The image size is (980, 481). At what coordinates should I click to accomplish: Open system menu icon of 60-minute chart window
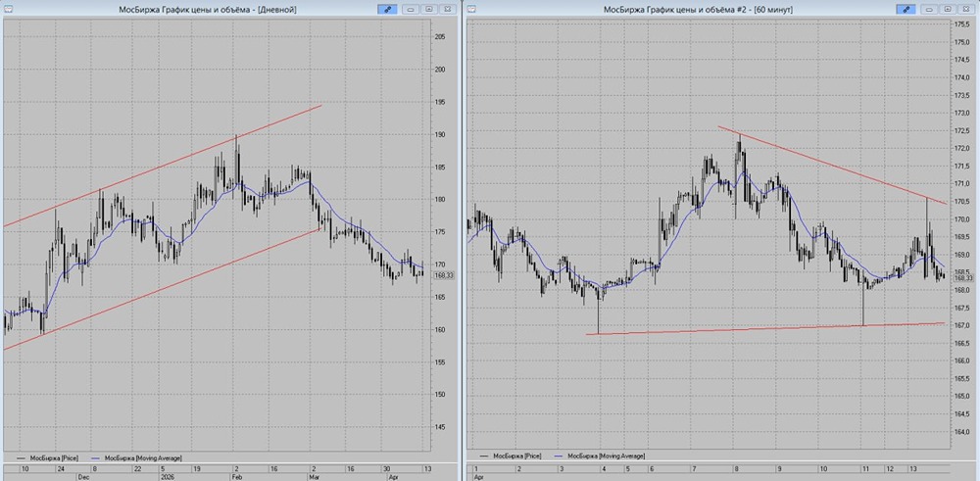pos(472,9)
